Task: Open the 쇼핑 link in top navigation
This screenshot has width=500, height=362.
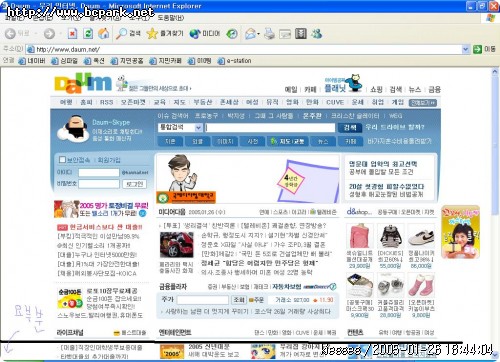Action: click(376, 89)
